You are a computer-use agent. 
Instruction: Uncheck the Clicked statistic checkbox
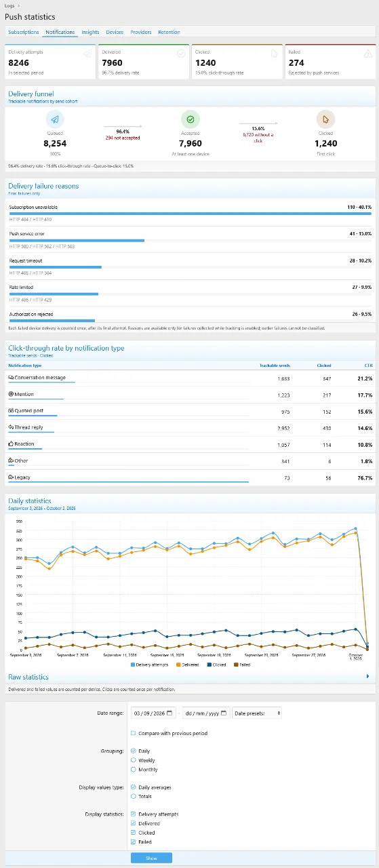click(133, 833)
